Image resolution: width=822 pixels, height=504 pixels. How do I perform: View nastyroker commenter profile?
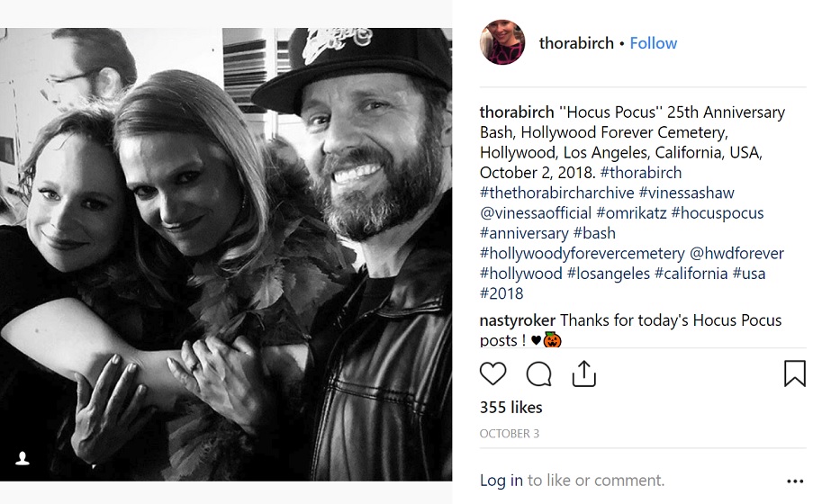518,320
